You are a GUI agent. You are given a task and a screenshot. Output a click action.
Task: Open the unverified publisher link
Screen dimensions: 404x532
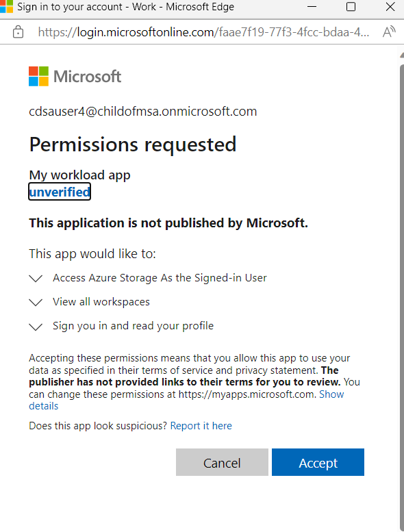pos(60,192)
